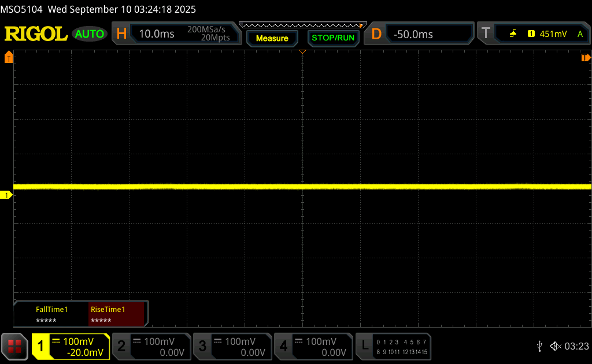Open trigger T settings showing 451mV
This screenshot has height=364, width=592.
533,34
